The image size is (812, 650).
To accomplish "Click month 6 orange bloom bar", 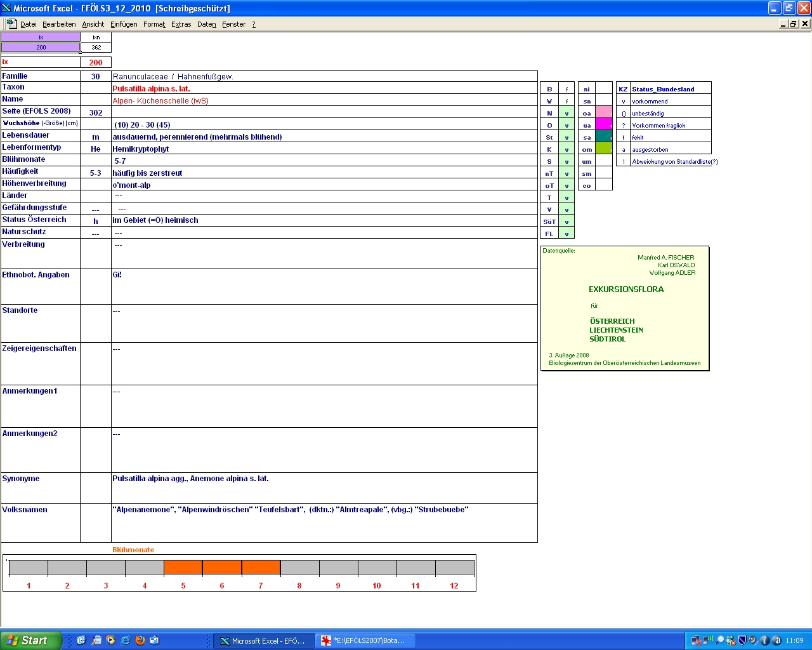I will 222,567.
